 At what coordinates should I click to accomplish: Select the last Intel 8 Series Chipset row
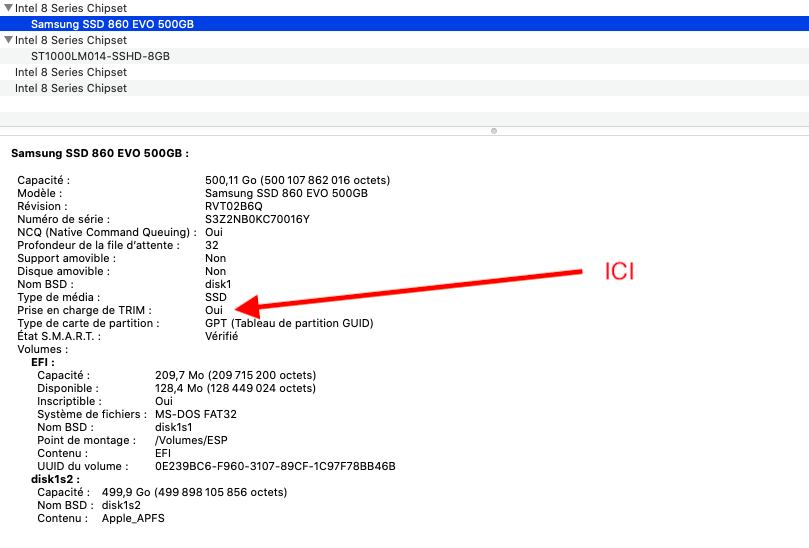pyautogui.click(x=404, y=88)
